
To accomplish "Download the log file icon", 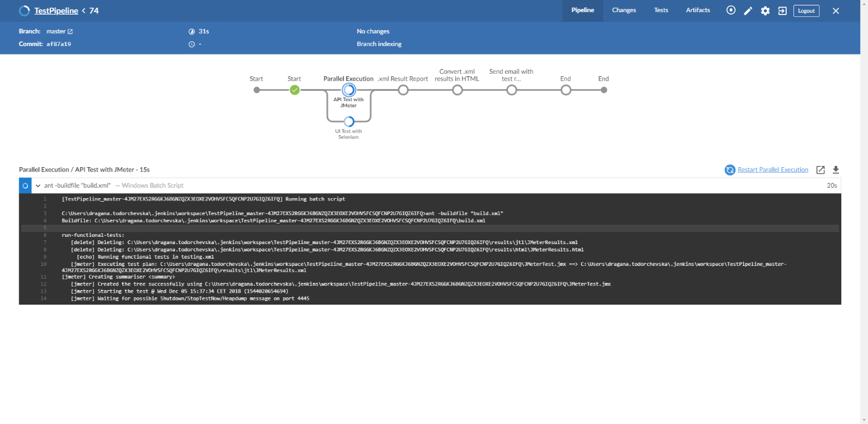I will [836, 170].
